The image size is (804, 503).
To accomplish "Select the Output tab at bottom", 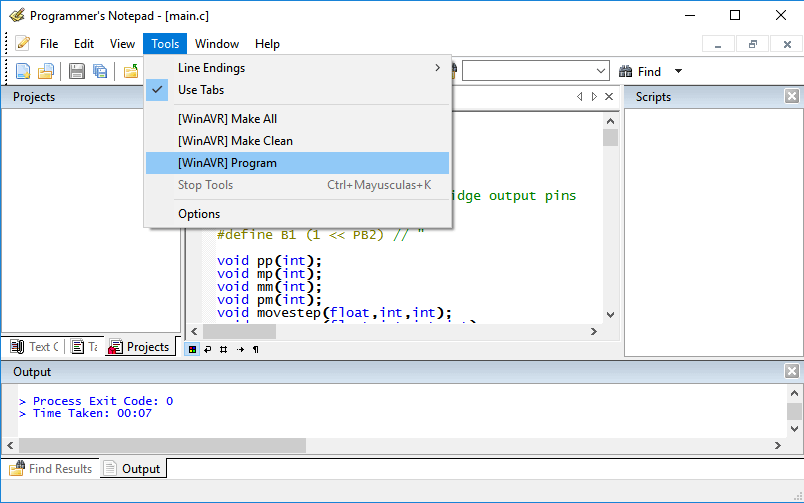I will click(132, 469).
